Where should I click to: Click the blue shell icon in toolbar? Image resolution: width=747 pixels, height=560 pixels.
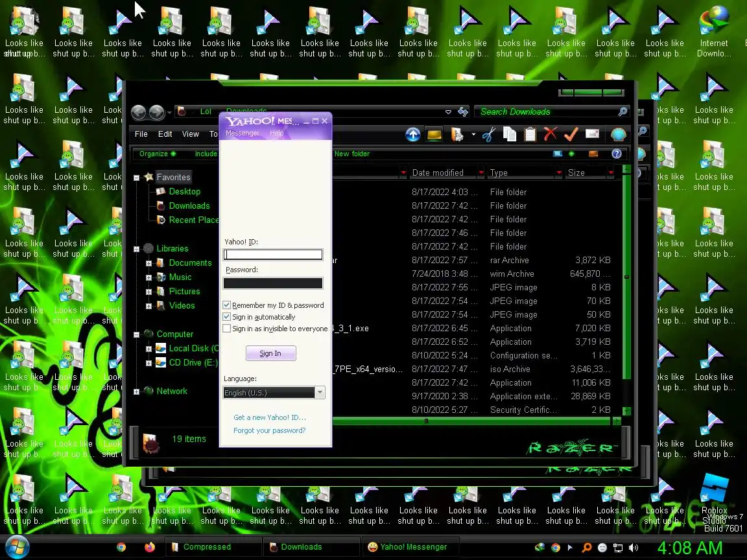[619, 135]
